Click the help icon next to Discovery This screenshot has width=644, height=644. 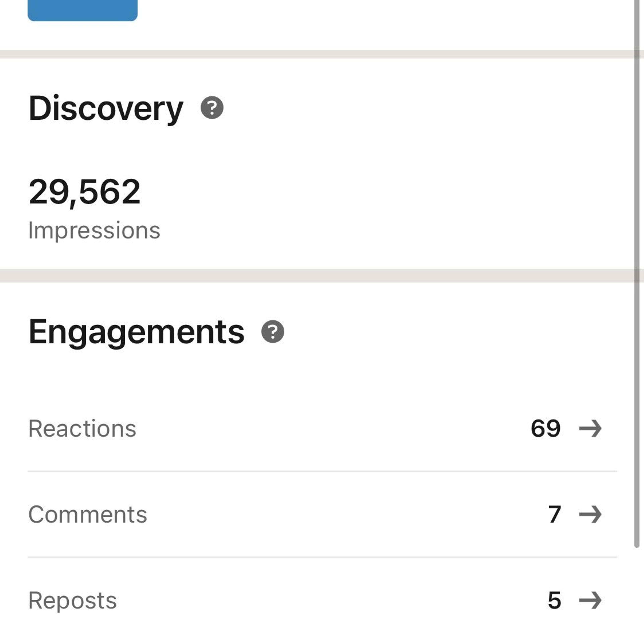[212, 108]
